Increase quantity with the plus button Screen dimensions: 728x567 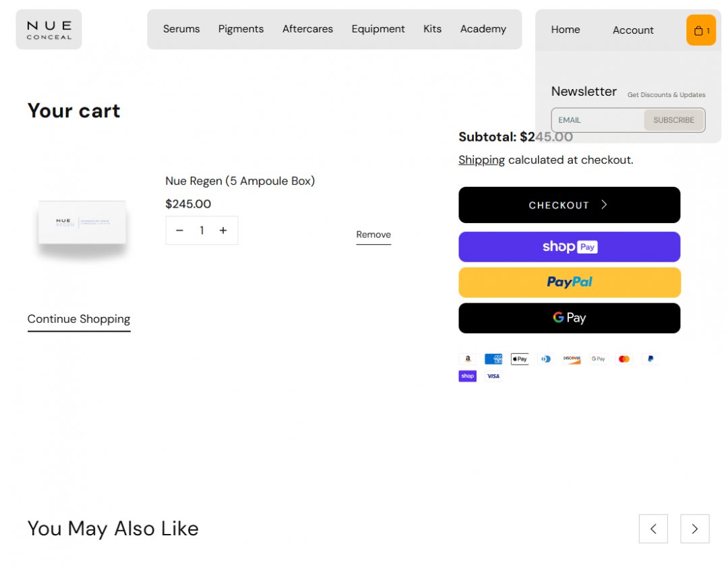pyautogui.click(x=223, y=231)
